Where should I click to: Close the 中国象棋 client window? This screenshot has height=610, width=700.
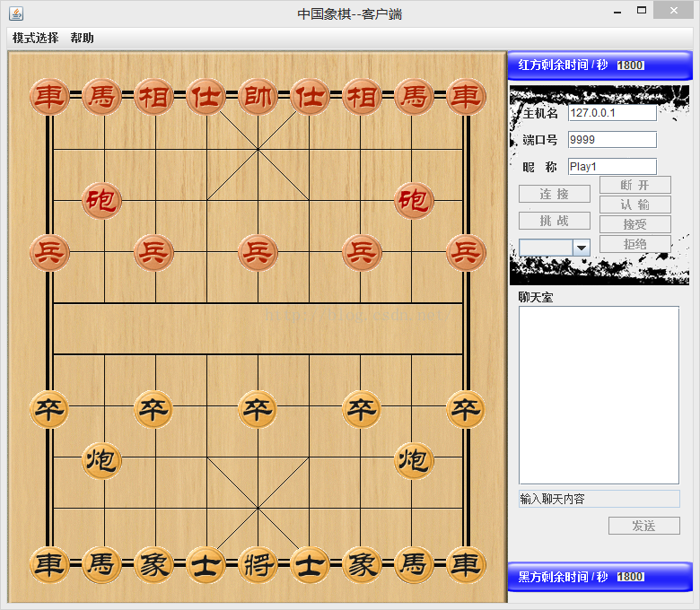click(674, 10)
